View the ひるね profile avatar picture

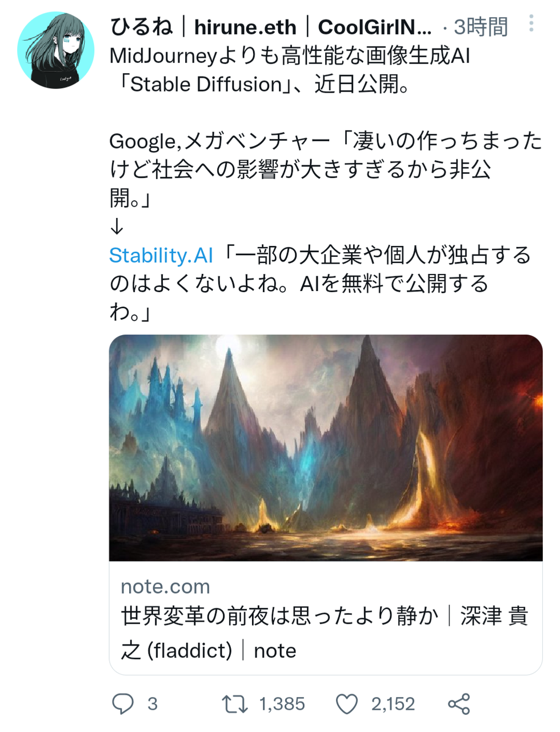click(x=56, y=50)
